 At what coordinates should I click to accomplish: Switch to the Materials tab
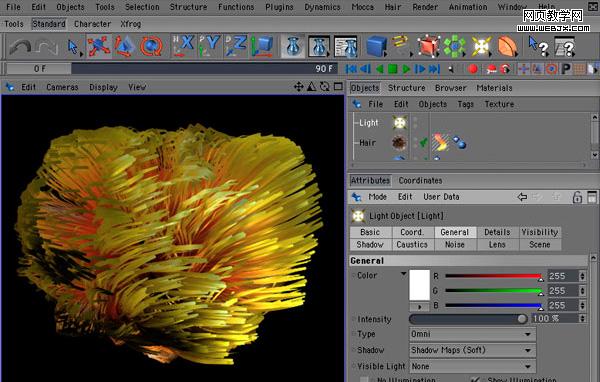pos(494,88)
